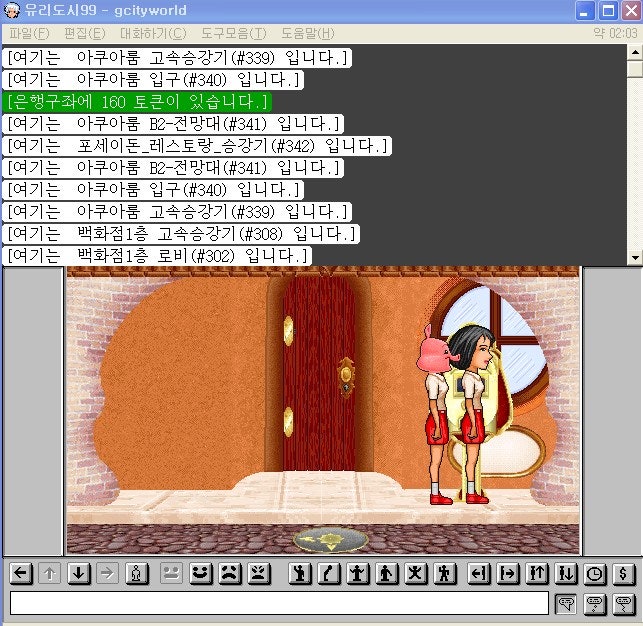Select the angry face expression

click(259, 574)
